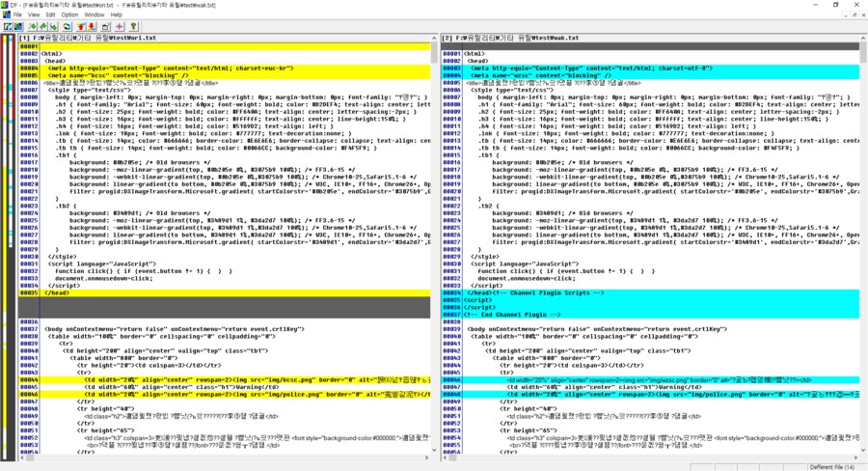The height and width of the screenshot is (471, 868).
Task: Select left pane line 00037 body onContextmenu
Action: coord(225,328)
